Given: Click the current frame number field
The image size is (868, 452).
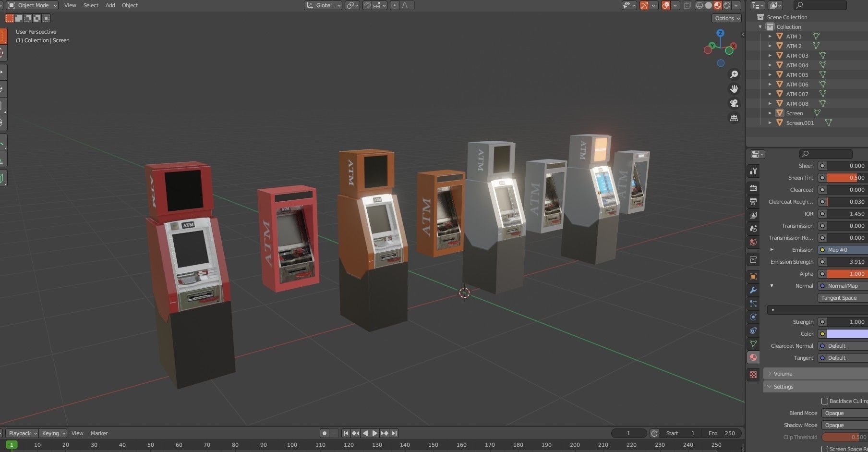Looking at the screenshot, I should (628, 433).
